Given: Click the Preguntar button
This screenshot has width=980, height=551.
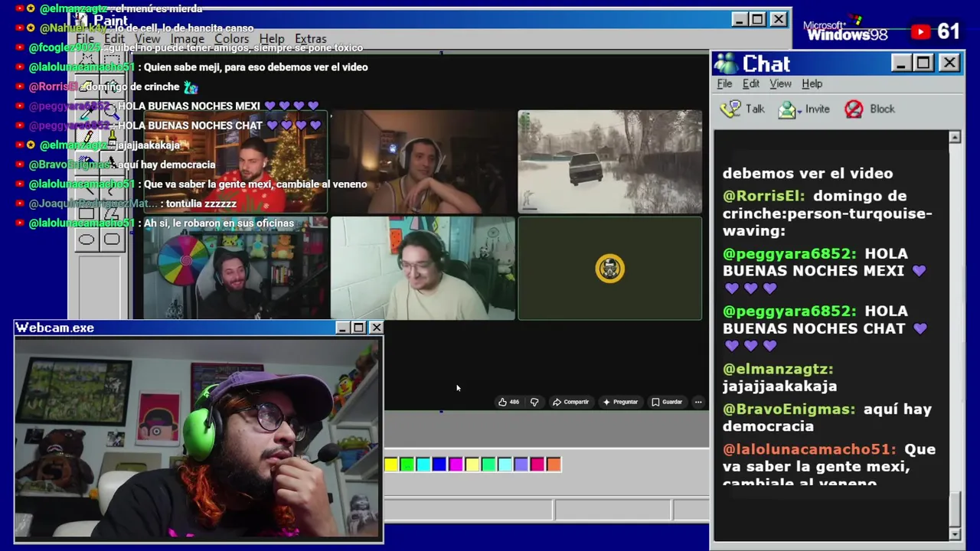Looking at the screenshot, I should [x=620, y=402].
